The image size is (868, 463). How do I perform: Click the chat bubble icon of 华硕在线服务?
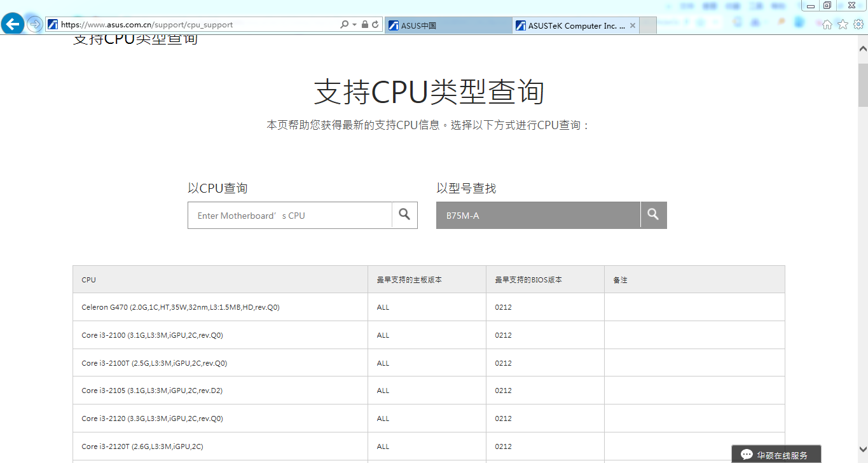747,455
